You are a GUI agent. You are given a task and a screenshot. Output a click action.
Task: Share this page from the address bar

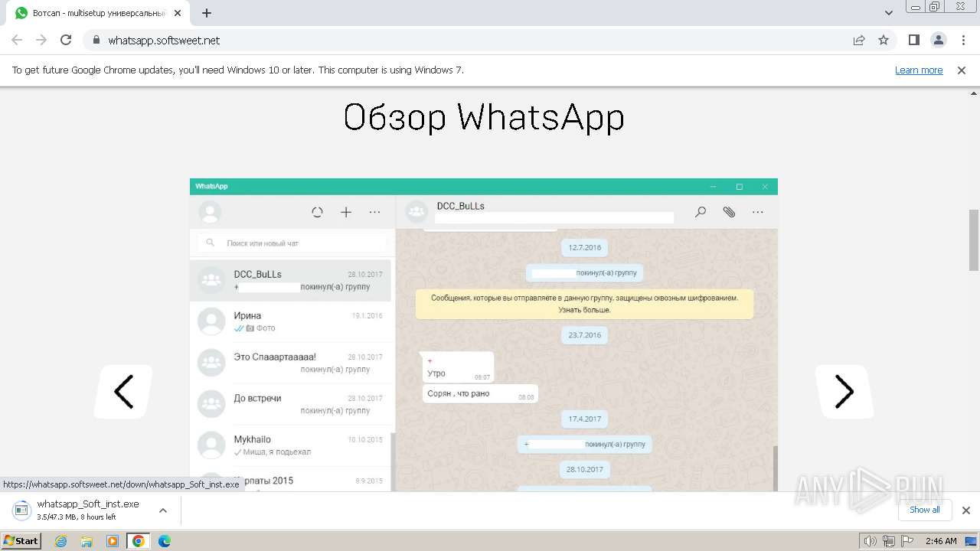[859, 40]
